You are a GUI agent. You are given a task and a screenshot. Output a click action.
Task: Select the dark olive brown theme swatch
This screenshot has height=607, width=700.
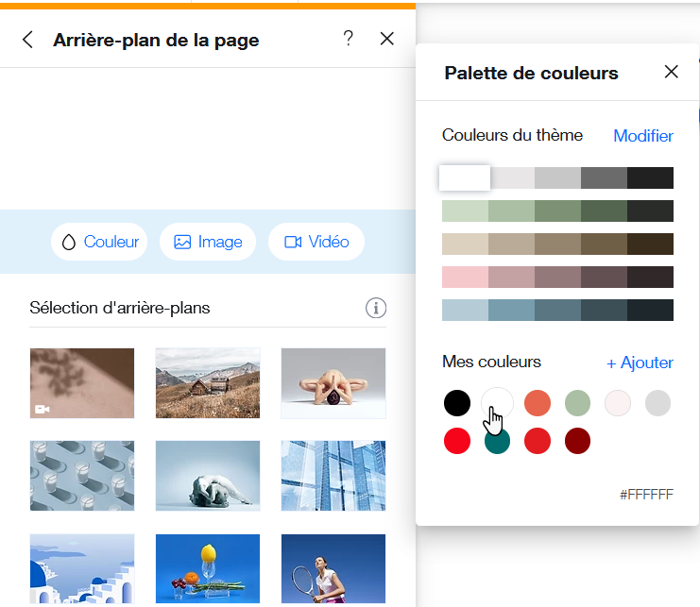click(604, 244)
